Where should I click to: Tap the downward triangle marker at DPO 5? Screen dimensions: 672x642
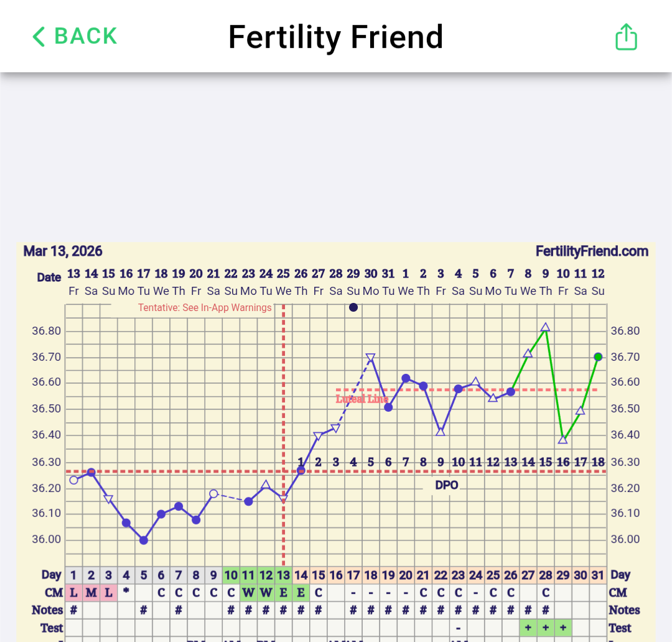(371, 358)
